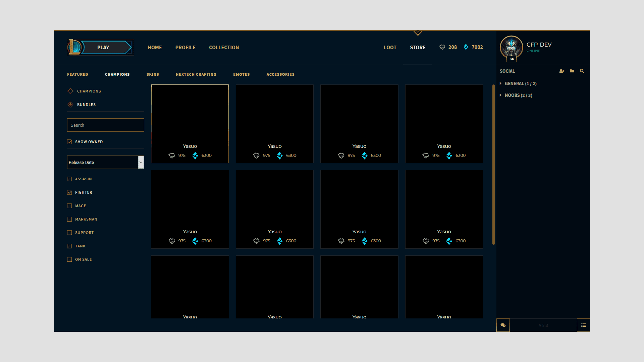Go to Home in top navigation

[155, 48]
